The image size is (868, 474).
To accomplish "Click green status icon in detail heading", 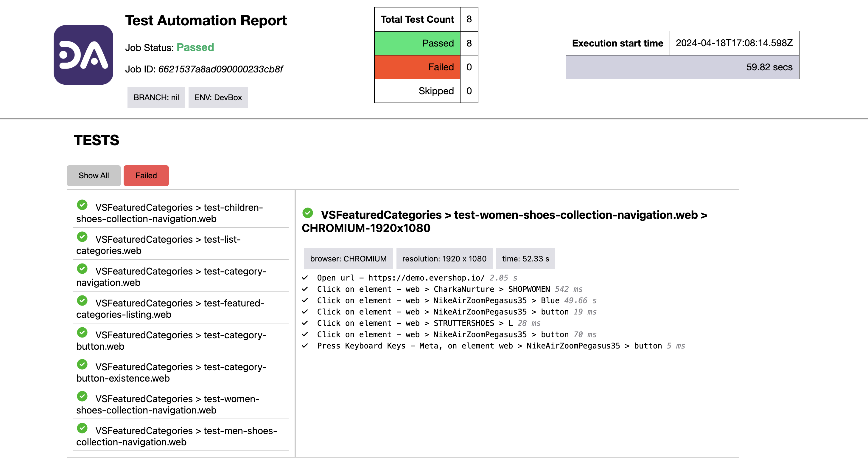I will click(x=308, y=213).
